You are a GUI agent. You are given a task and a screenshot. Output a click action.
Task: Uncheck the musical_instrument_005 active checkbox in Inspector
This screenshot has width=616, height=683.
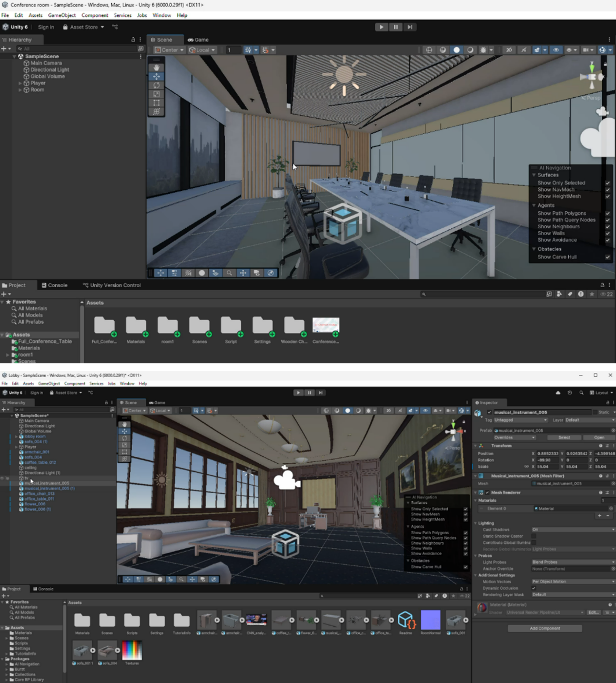pyautogui.click(x=489, y=412)
